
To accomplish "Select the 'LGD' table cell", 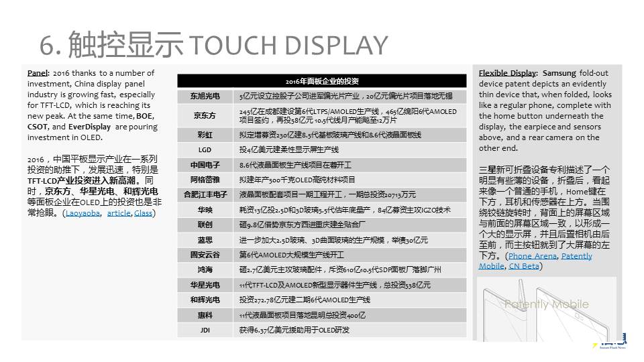I will tap(205, 149).
